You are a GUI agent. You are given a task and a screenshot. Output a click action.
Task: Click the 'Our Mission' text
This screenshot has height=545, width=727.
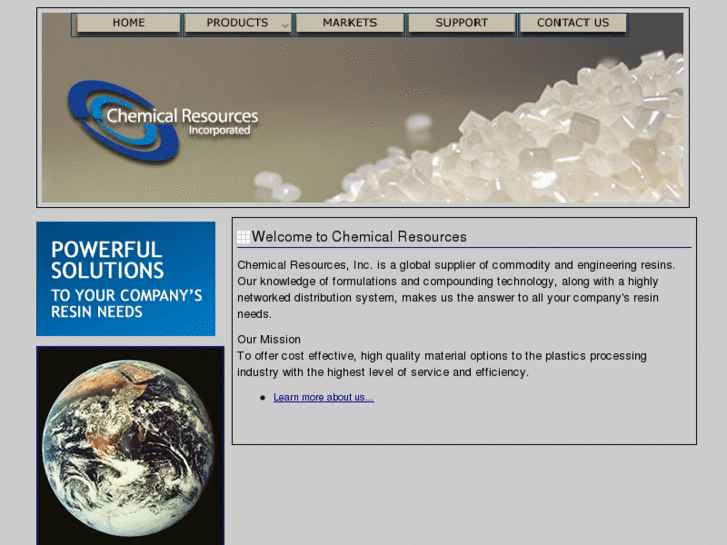[269, 340]
